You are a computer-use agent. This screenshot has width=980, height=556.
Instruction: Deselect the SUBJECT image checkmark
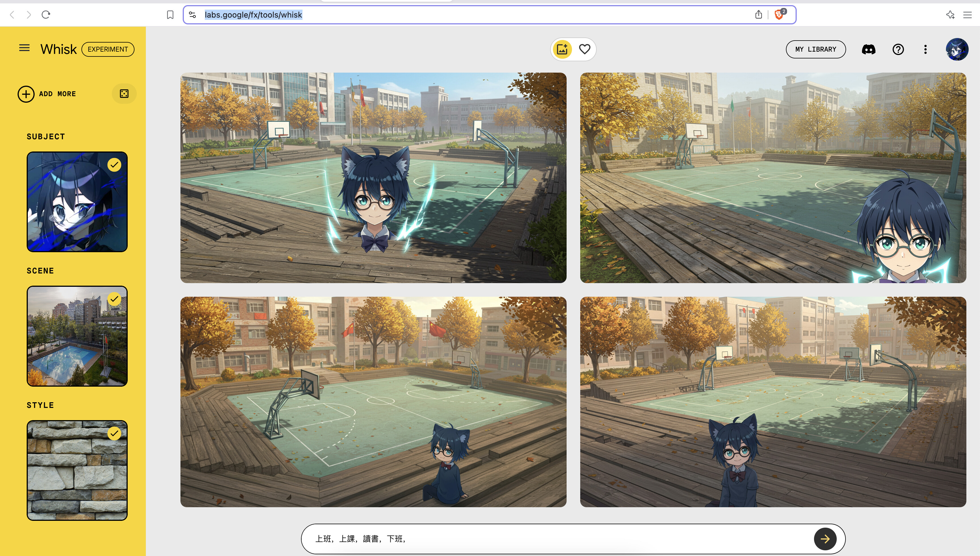click(x=114, y=165)
